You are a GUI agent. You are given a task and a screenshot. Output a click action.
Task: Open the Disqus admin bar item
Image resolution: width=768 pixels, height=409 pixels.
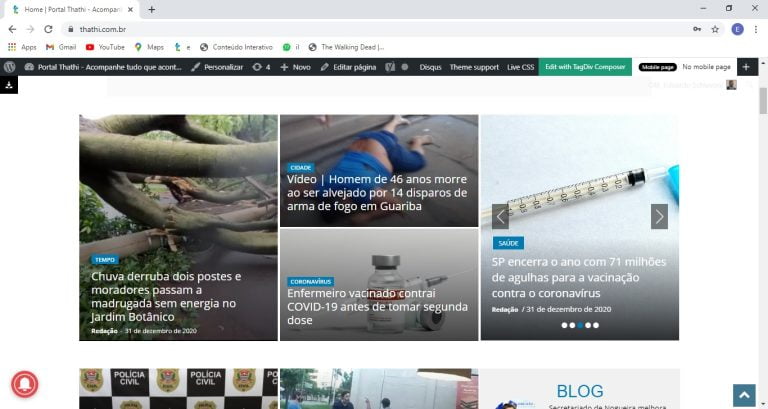point(430,67)
